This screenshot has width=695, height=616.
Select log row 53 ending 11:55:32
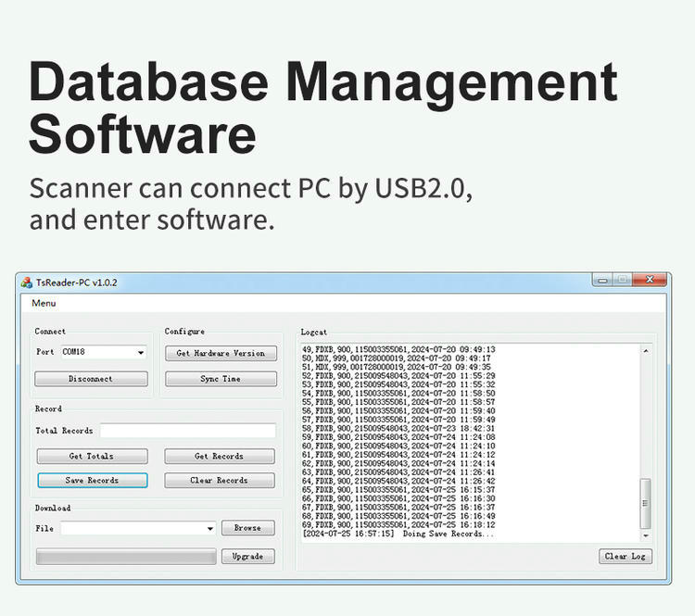coord(398,384)
